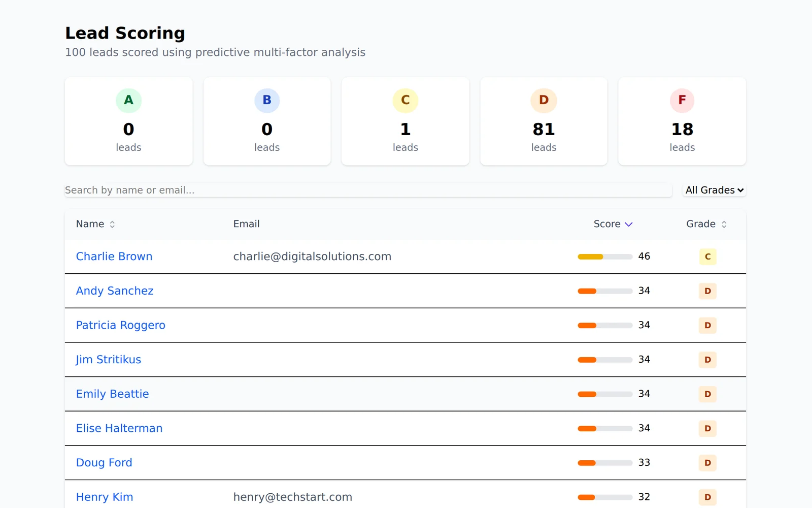Open Jim Stritikus's lead profile
The width and height of the screenshot is (812, 508).
tap(109, 360)
